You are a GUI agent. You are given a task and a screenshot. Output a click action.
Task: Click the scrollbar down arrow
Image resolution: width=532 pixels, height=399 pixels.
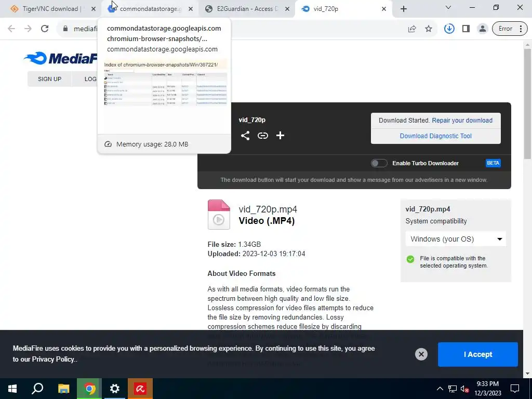point(528,374)
